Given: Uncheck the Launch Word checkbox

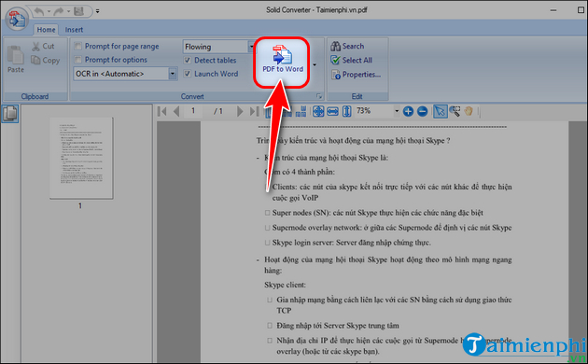Looking at the screenshot, I should pyautogui.click(x=188, y=74).
